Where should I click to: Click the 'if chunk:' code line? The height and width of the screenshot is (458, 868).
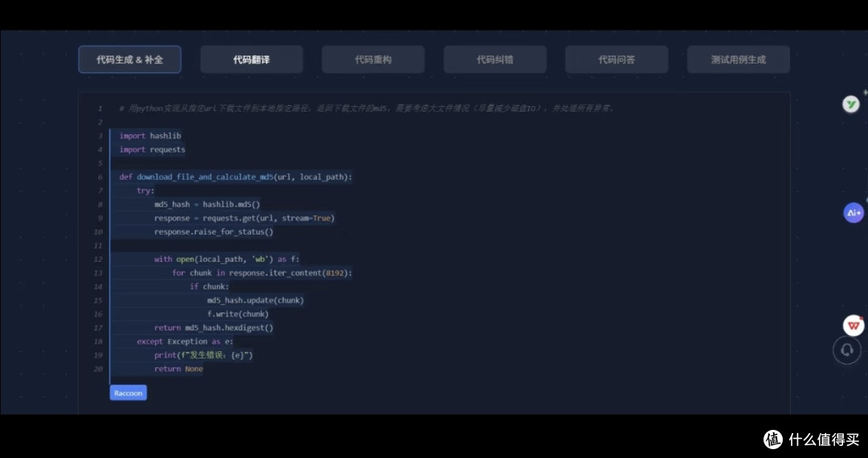point(209,287)
